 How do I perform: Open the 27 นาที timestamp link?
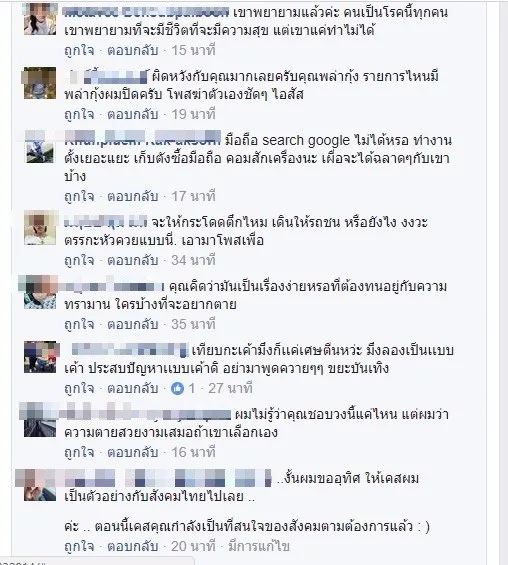coord(230,388)
